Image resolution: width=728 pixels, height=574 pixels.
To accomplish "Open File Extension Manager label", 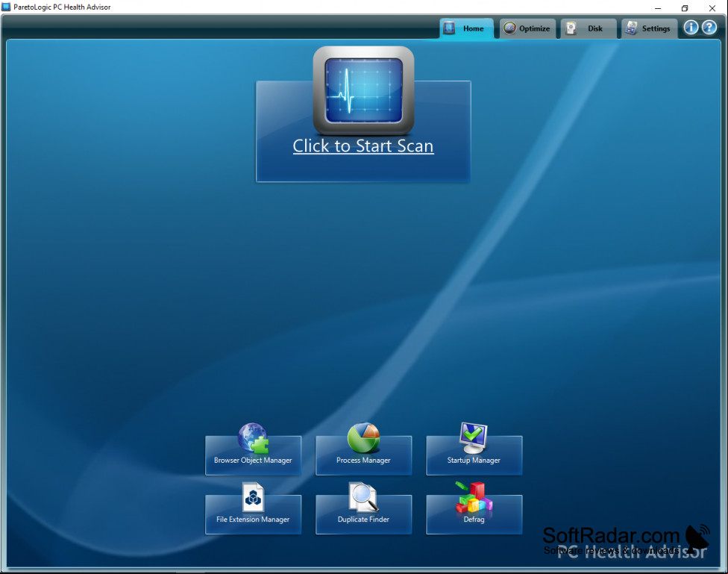I will pos(253,520).
